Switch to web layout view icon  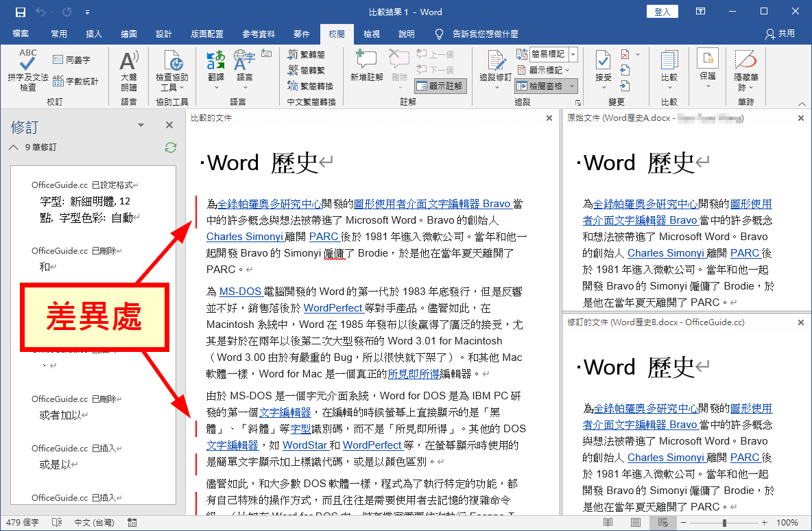point(662,523)
